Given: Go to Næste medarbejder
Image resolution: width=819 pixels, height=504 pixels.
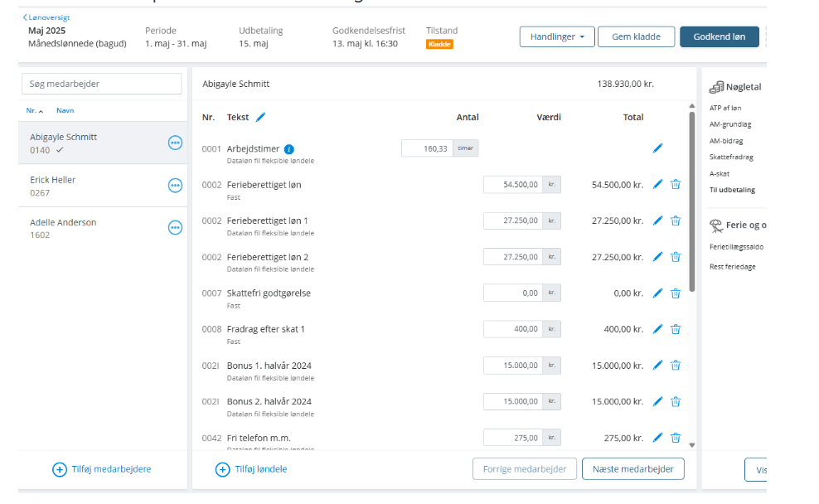Looking at the screenshot, I should pos(632,469).
